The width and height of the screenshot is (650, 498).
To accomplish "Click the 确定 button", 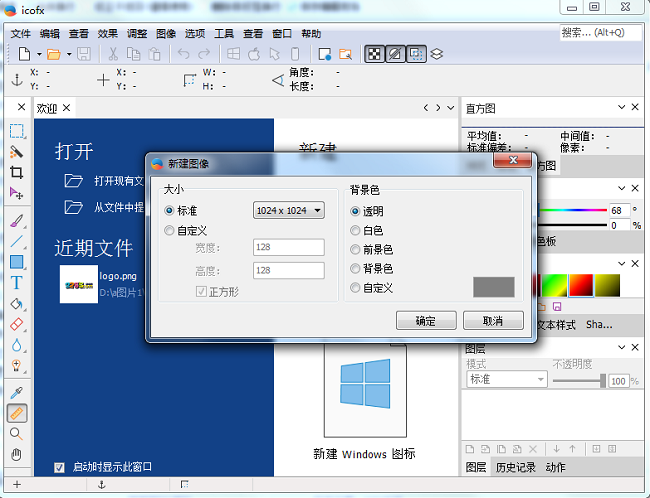I will [x=425, y=321].
